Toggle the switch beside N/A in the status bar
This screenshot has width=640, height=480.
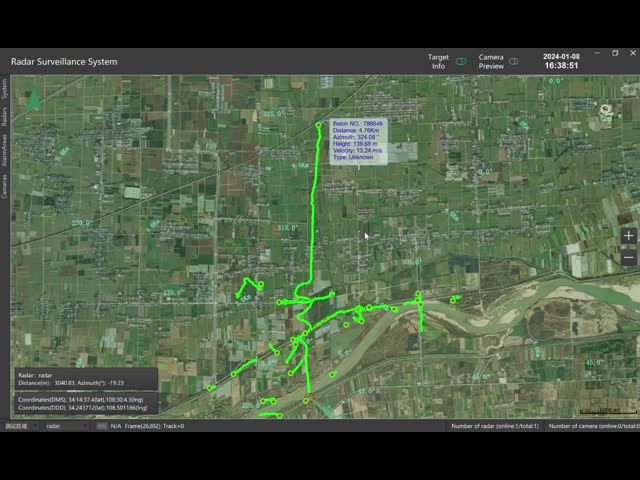click(101, 426)
